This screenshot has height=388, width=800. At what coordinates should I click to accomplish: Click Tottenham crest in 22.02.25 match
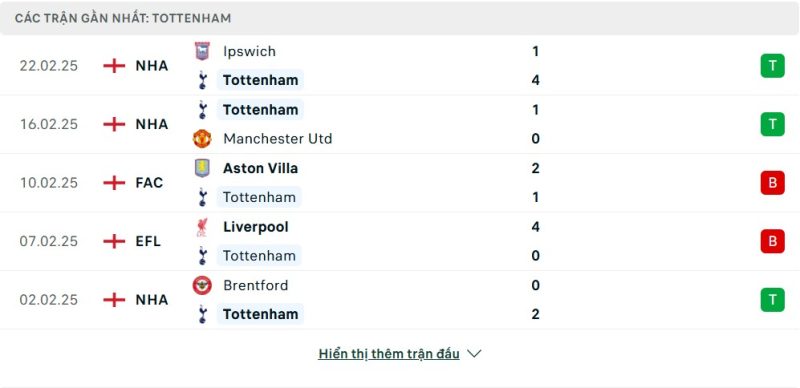click(203, 80)
